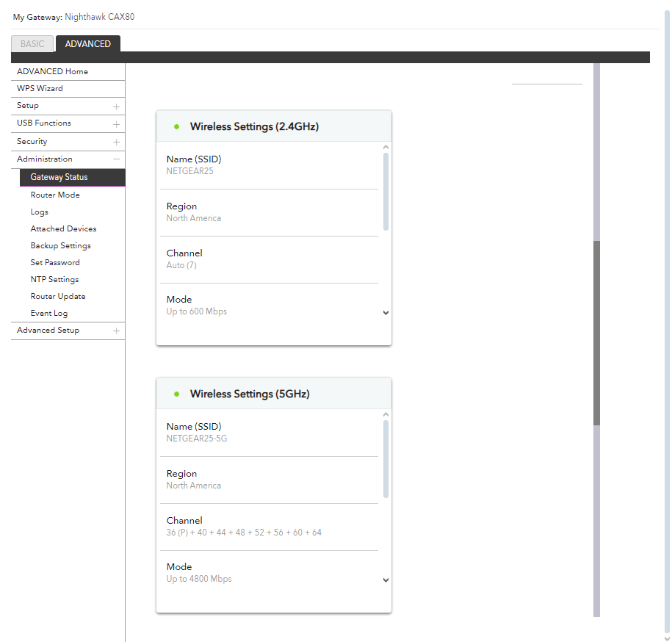The width and height of the screenshot is (672, 642).
Task: Launch the WPS Wizard
Action: pyautogui.click(x=40, y=88)
